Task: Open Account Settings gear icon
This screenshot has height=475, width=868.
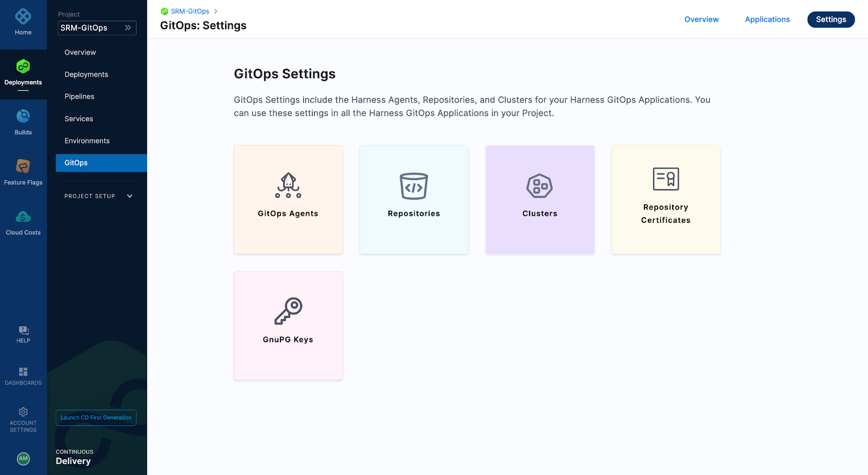Action: 23,412
